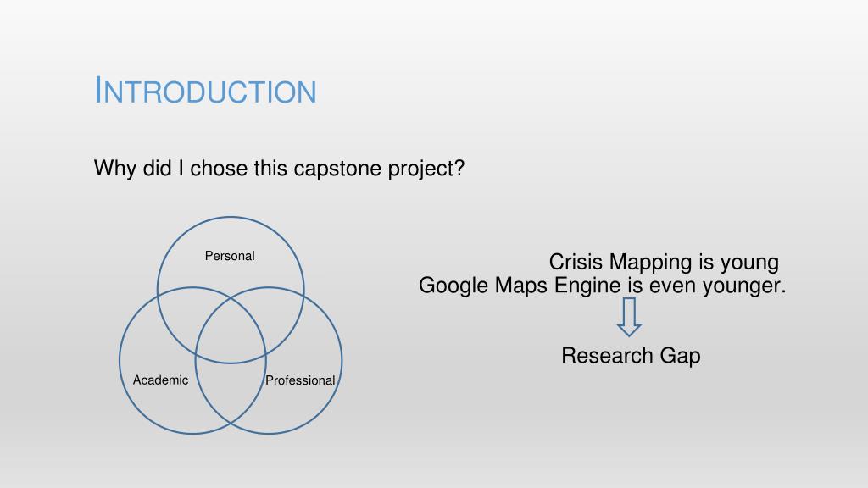Select 'Why did I chose this capstone project?' text
The image size is (868, 488).
pos(279,169)
